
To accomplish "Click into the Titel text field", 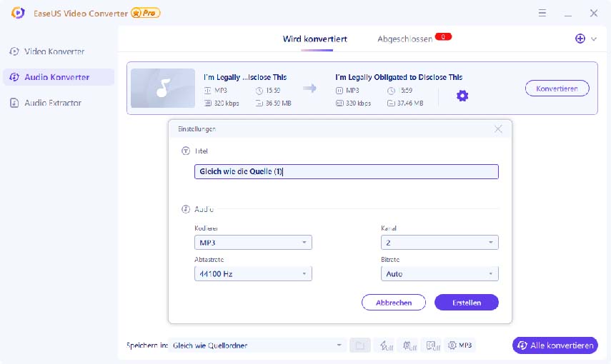I will click(346, 172).
